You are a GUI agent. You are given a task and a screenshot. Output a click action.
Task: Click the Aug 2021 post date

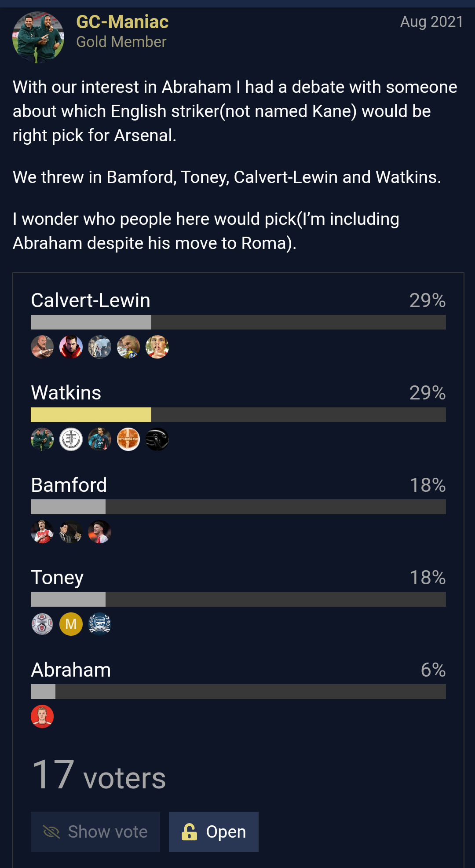tap(431, 22)
